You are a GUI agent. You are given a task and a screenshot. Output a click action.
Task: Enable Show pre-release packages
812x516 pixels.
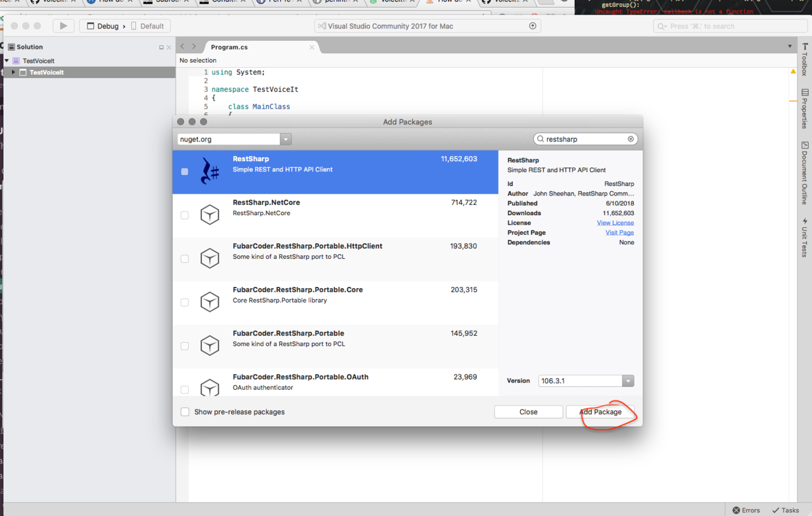coord(185,412)
